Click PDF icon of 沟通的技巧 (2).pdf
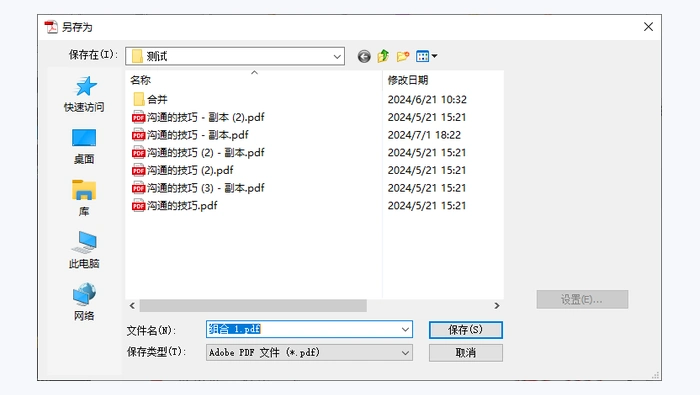Image resolution: width=700 pixels, height=395 pixels. [138, 170]
